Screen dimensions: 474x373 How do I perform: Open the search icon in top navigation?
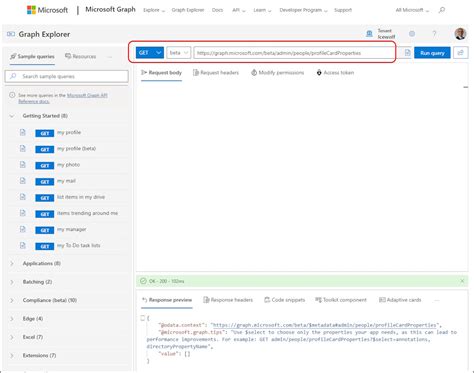pos(442,10)
